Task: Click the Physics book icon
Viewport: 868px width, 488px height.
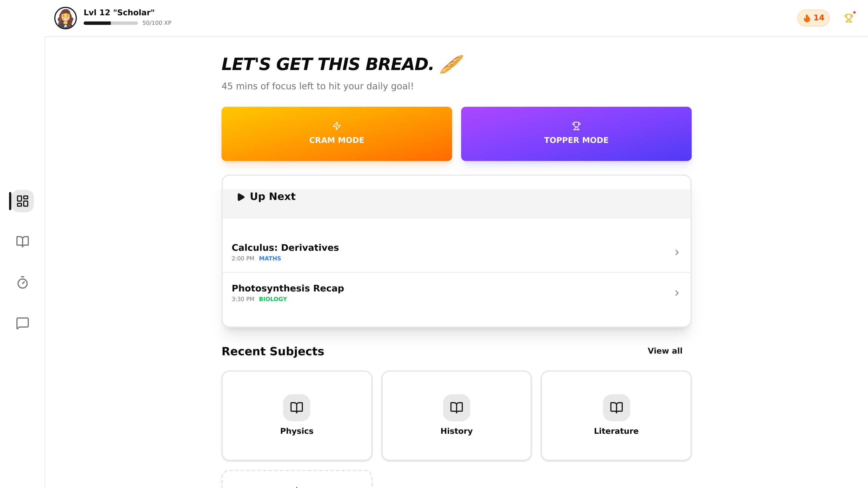Action: point(296,408)
